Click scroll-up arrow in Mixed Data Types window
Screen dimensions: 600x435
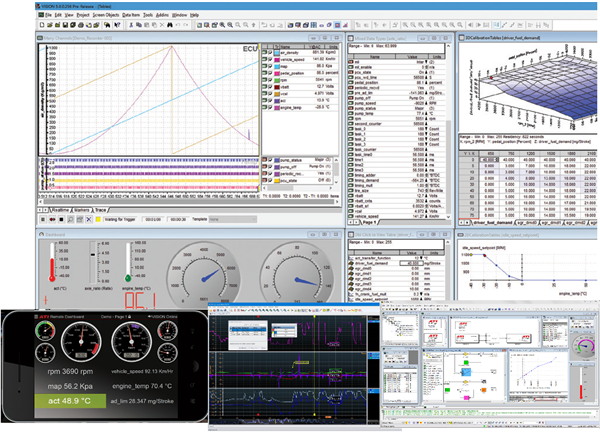tap(448, 46)
